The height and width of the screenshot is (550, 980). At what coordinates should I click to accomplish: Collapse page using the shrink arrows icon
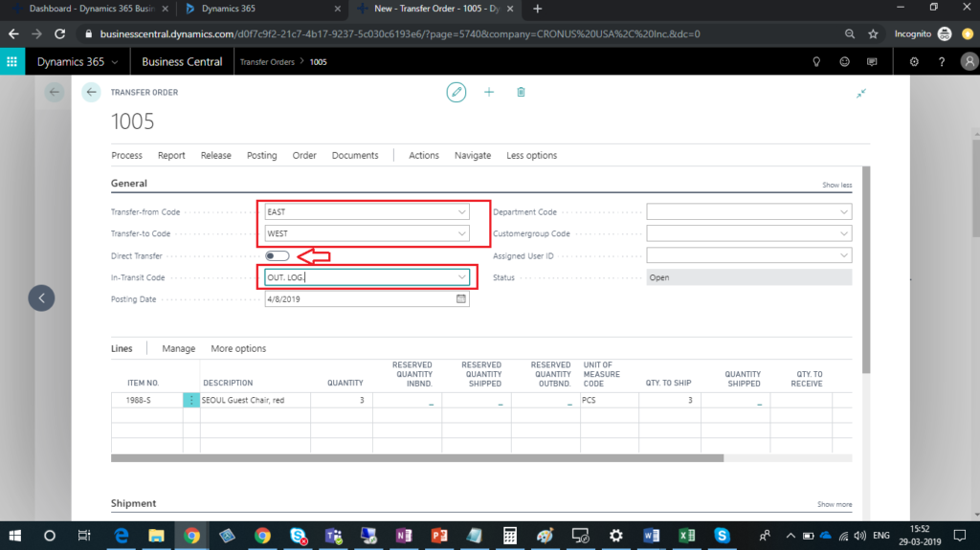point(861,93)
